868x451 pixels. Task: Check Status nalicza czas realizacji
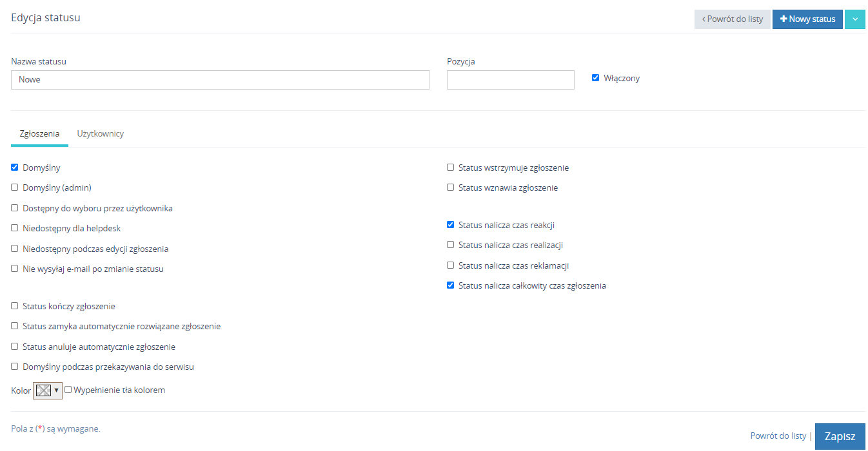click(x=451, y=245)
